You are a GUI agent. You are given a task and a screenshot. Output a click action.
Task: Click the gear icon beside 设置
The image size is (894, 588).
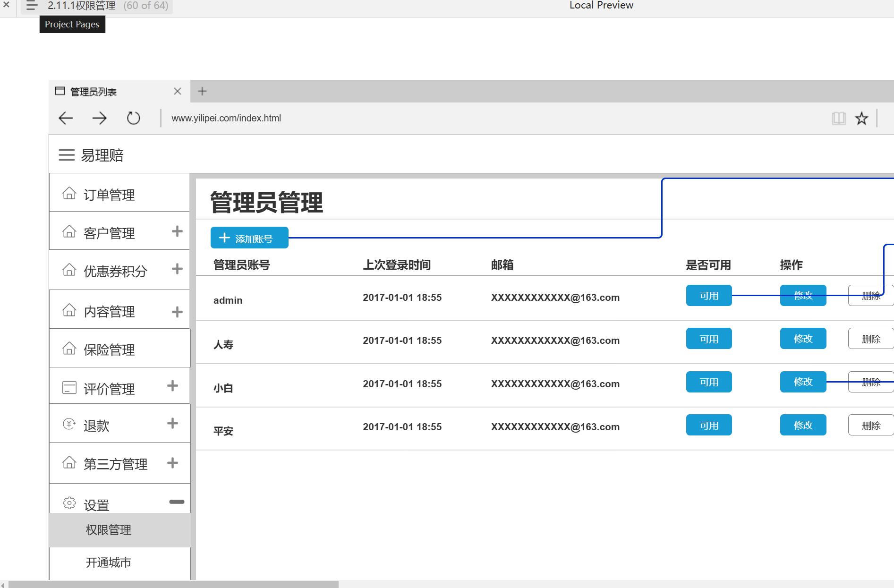click(x=69, y=503)
